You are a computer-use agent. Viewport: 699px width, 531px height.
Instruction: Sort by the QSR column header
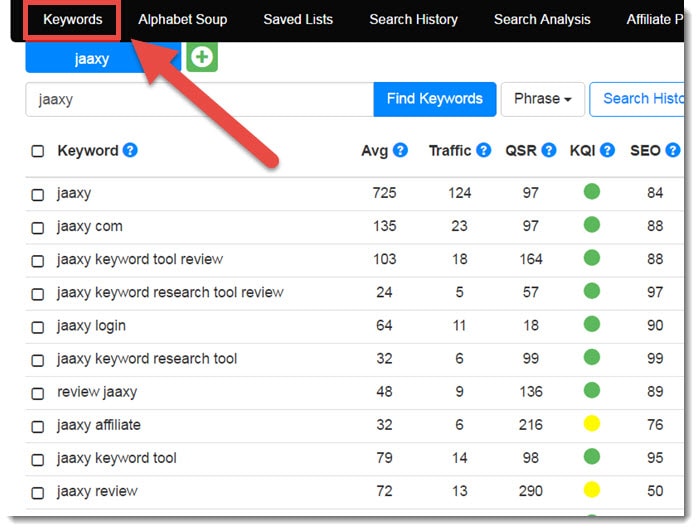[x=521, y=151]
